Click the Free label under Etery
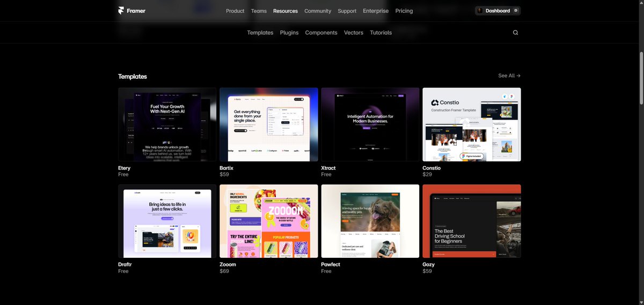This screenshot has width=644, height=305. click(x=123, y=174)
